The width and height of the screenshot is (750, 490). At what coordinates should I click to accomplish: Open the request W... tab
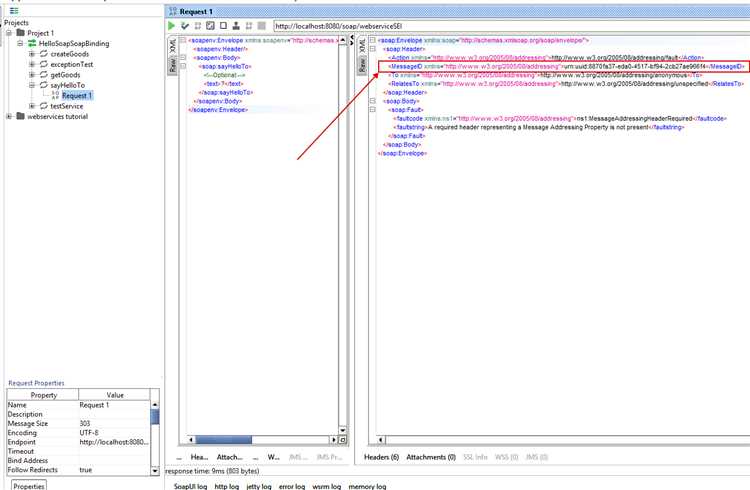274,457
